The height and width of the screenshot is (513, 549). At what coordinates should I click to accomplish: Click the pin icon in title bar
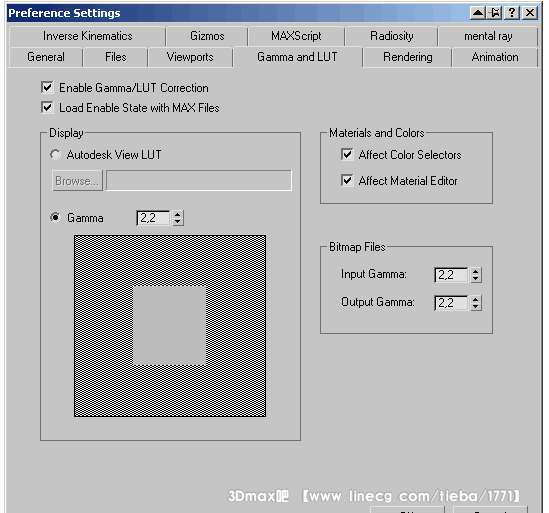pos(495,13)
